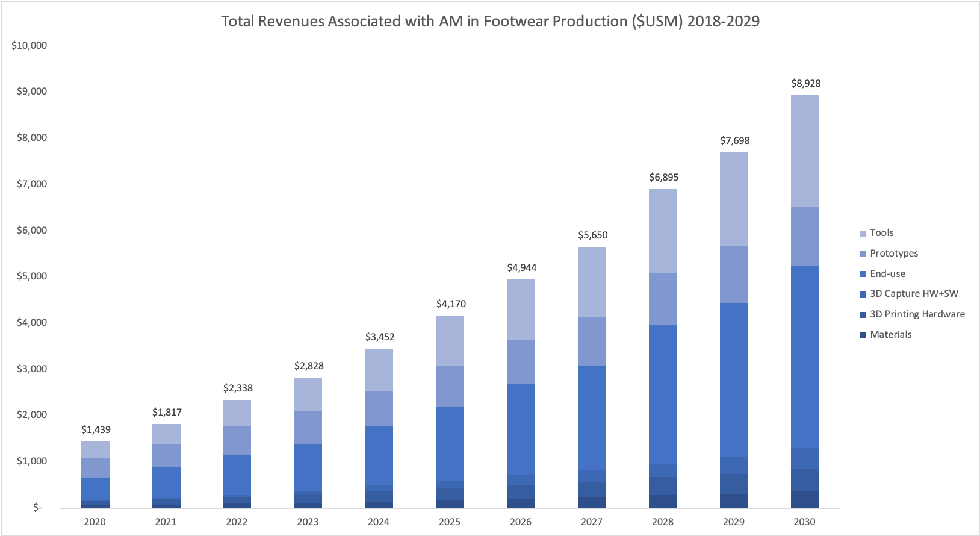Select the End-use segment of the 2028 bar
The image size is (980, 536).
pyautogui.click(x=663, y=394)
